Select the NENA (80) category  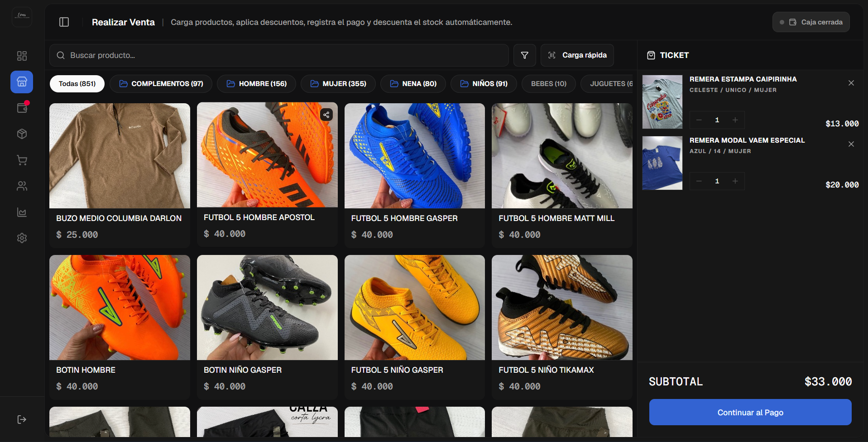click(x=413, y=84)
